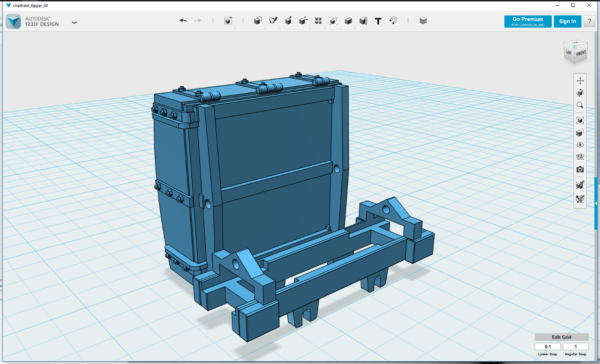600x364 pixels.
Task: Click the Sign In button
Action: click(x=567, y=22)
